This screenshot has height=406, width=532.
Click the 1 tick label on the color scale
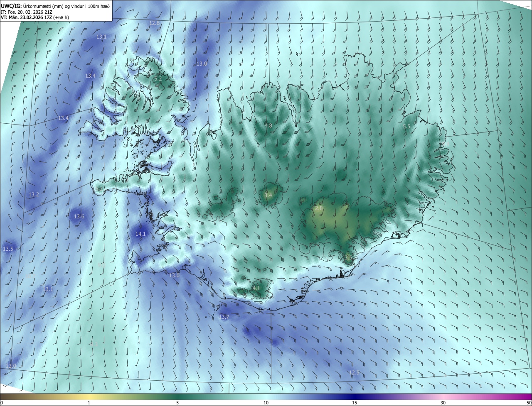pyautogui.click(x=89, y=403)
